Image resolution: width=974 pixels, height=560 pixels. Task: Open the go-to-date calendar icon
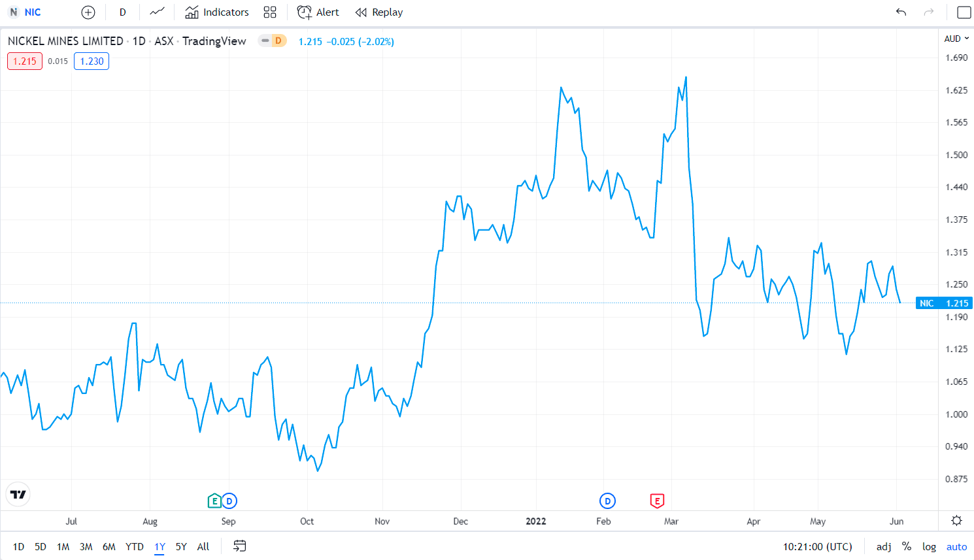point(240,546)
